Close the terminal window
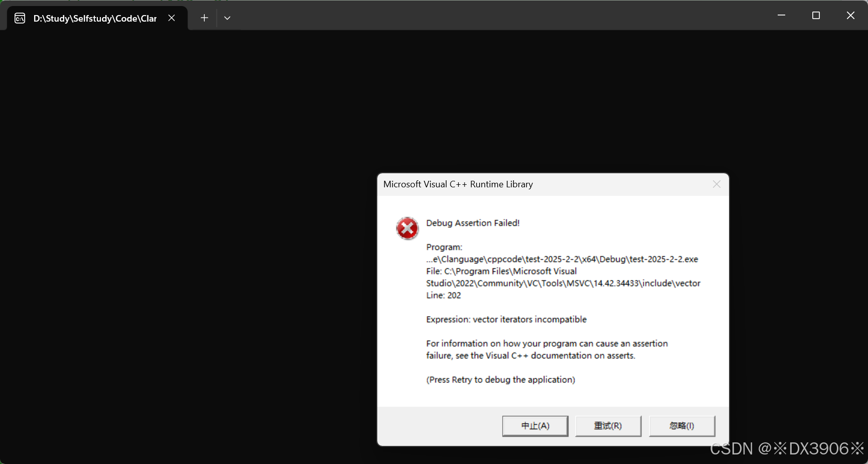The width and height of the screenshot is (868, 464). click(x=850, y=16)
